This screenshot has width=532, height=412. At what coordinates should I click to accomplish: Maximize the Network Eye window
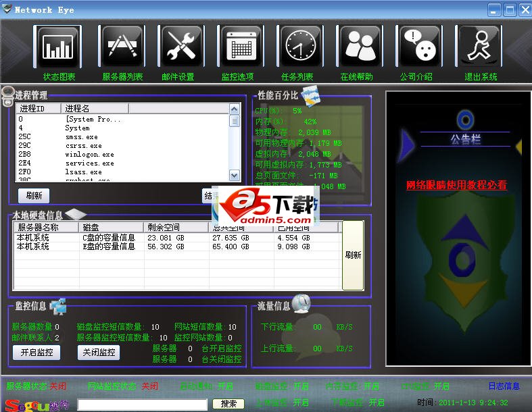click(510, 10)
